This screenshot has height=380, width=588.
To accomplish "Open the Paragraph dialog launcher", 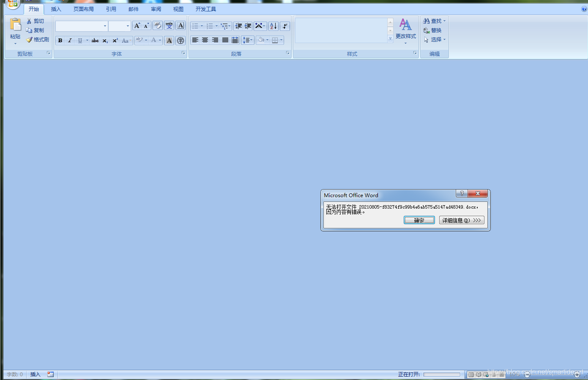I will coord(288,53).
